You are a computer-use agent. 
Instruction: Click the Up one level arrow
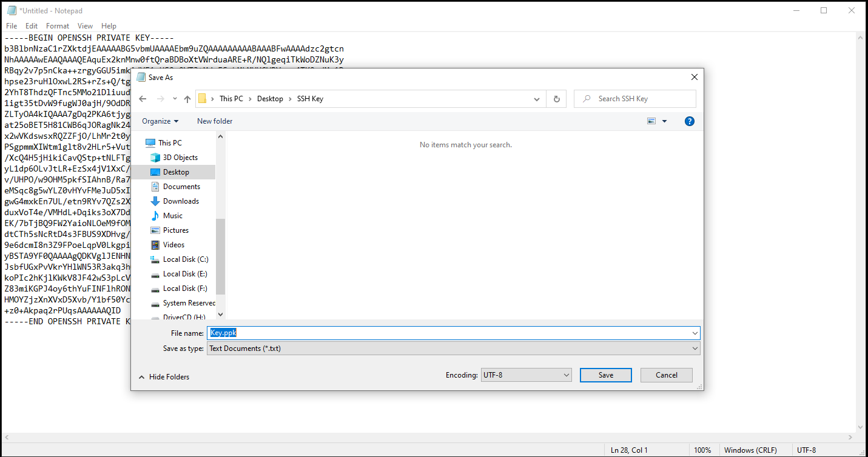pyautogui.click(x=187, y=99)
